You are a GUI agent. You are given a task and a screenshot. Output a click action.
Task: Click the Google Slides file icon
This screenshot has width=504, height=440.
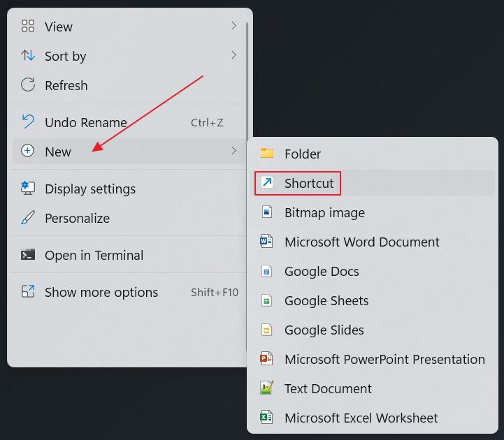coord(267,330)
